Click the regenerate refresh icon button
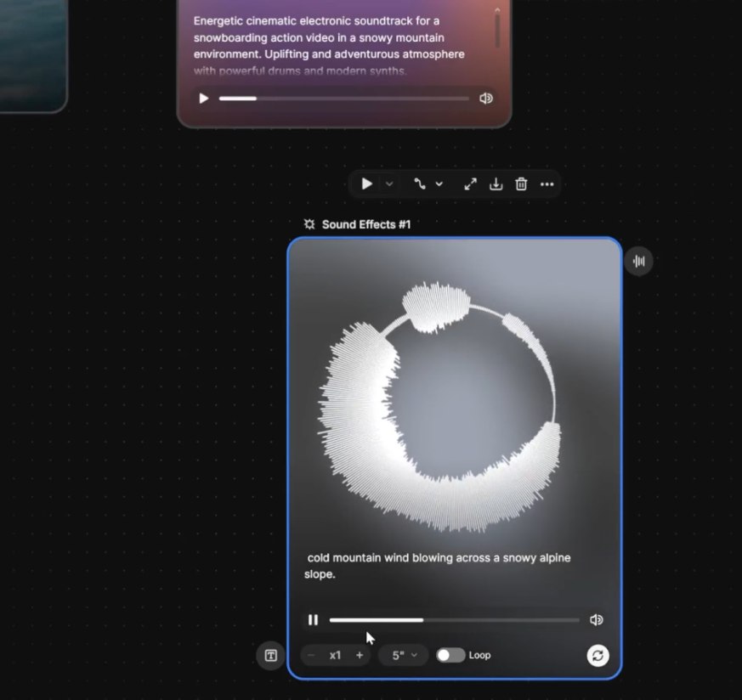The height and width of the screenshot is (700, 742). 598,655
